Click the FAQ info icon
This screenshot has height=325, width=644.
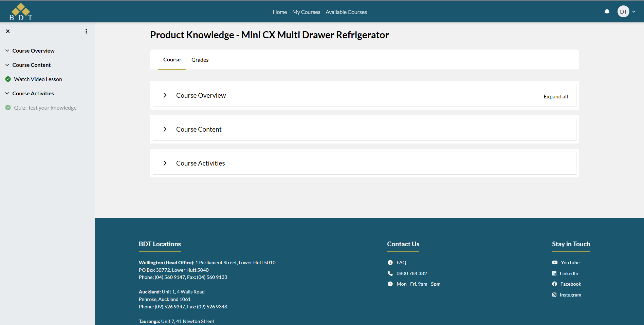(390, 263)
